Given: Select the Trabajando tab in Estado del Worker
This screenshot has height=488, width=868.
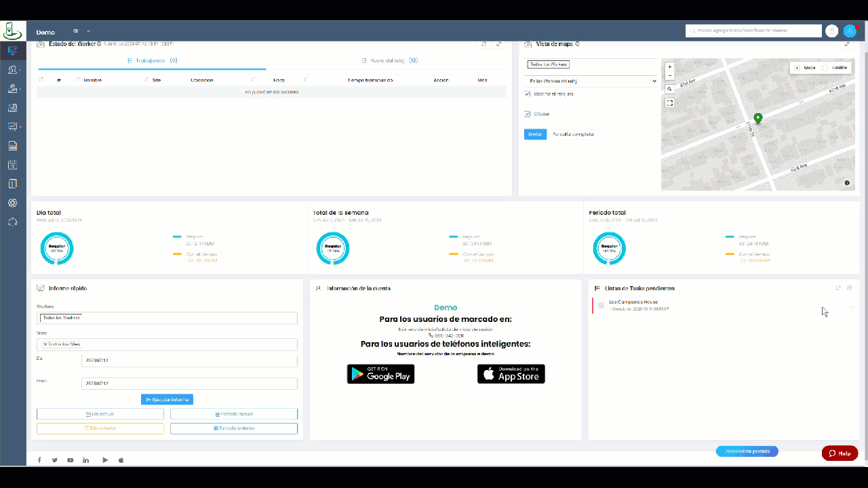Looking at the screenshot, I should tap(151, 60).
